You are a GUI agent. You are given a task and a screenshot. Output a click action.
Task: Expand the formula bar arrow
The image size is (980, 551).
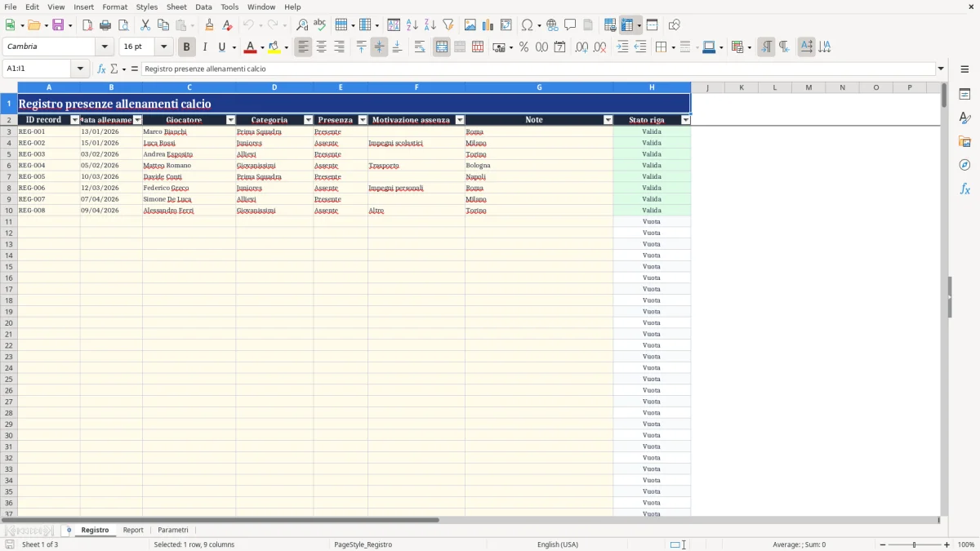click(x=941, y=69)
